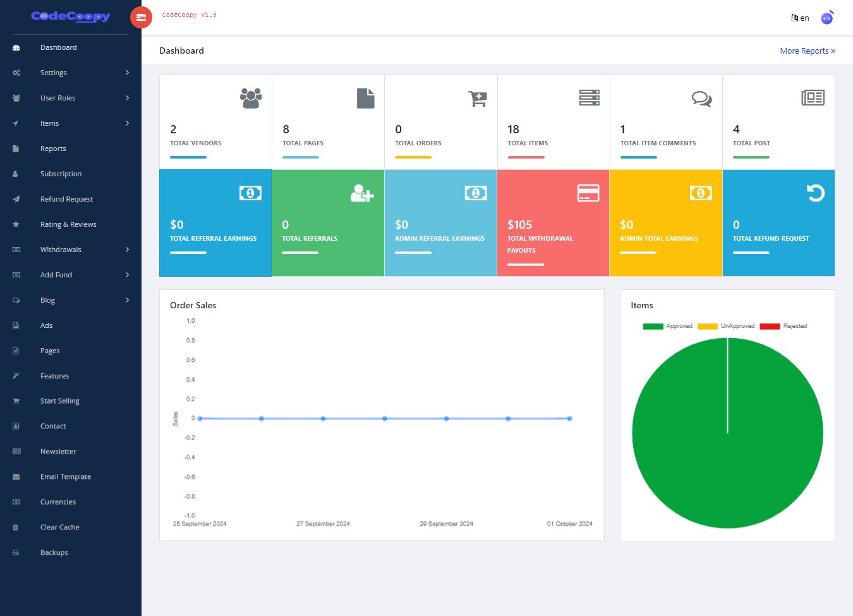Click the Total Pages document icon
Viewport: 853px width, 616px height.
tap(366, 98)
